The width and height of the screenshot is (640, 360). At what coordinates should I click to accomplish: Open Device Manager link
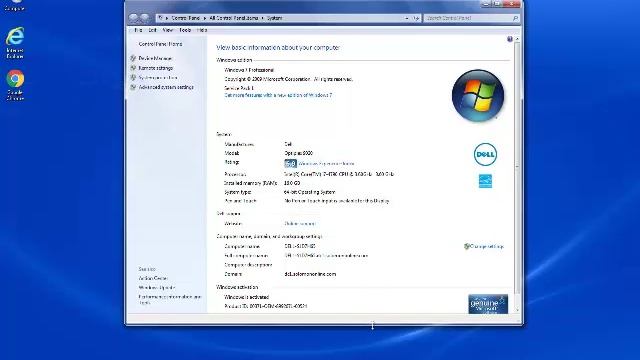pyautogui.click(x=156, y=58)
